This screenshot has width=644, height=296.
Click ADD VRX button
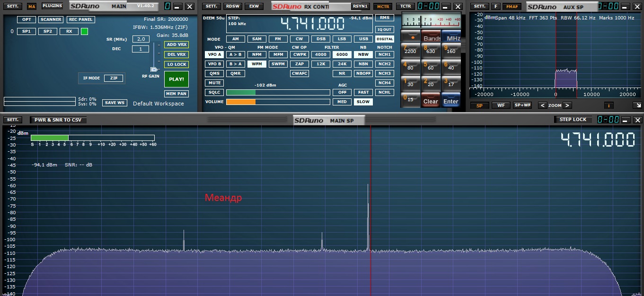click(176, 44)
